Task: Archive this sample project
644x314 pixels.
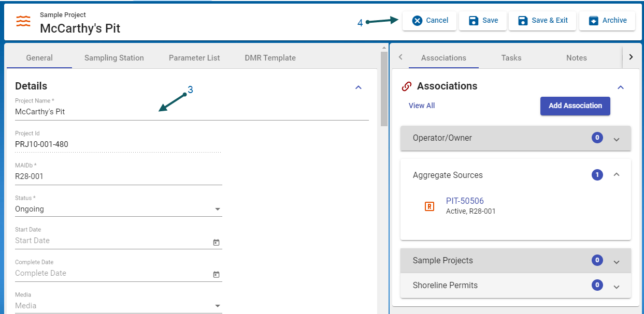Action: tap(607, 21)
